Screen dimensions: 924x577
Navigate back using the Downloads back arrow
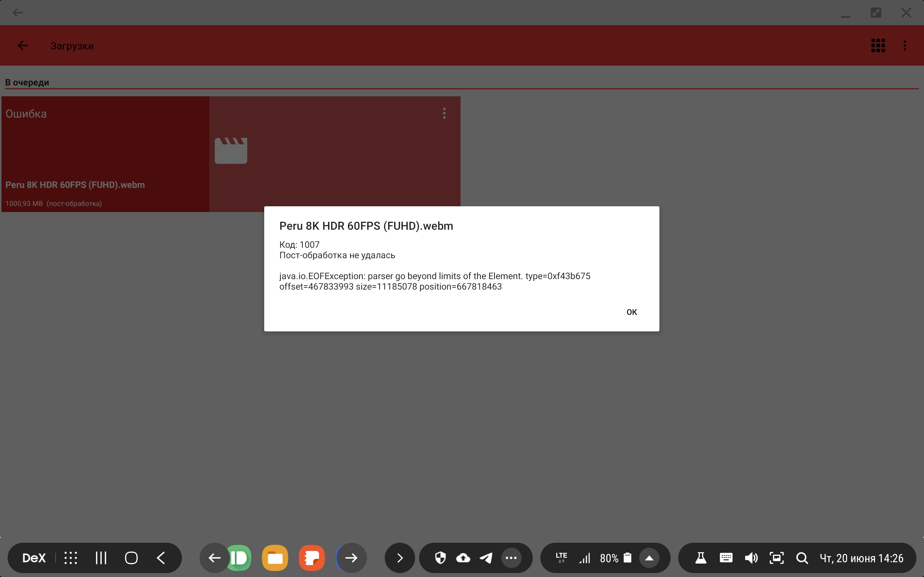(x=22, y=45)
